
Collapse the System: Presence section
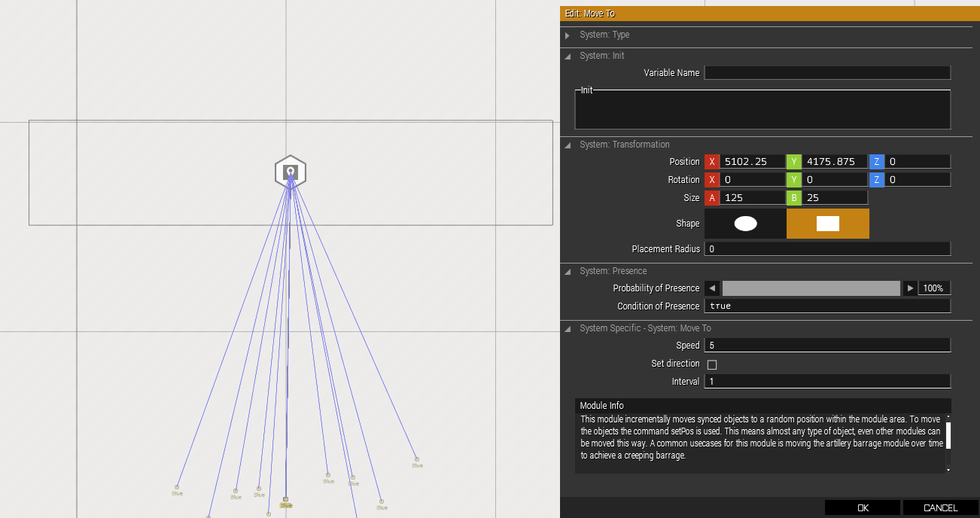[x=567, y=272]
